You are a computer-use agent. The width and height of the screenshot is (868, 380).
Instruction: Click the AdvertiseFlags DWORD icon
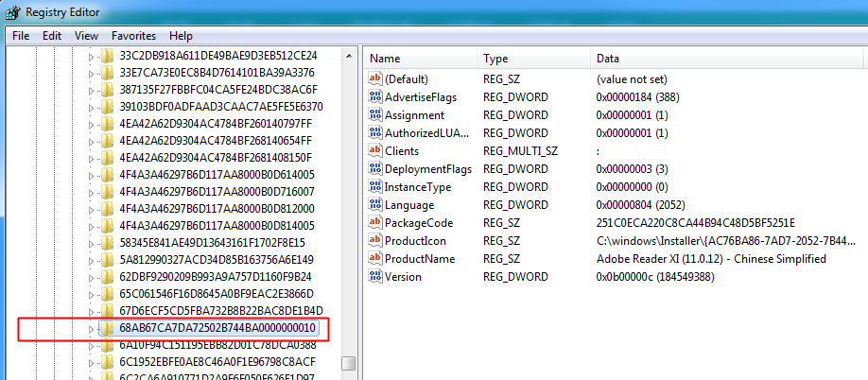[x=375, y=96]
